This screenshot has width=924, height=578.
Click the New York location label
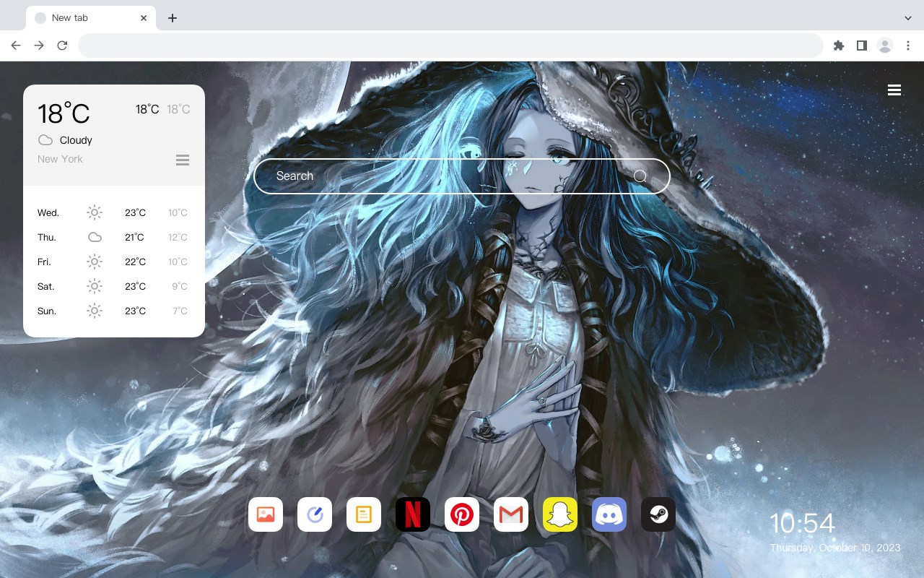coord(60,159)
